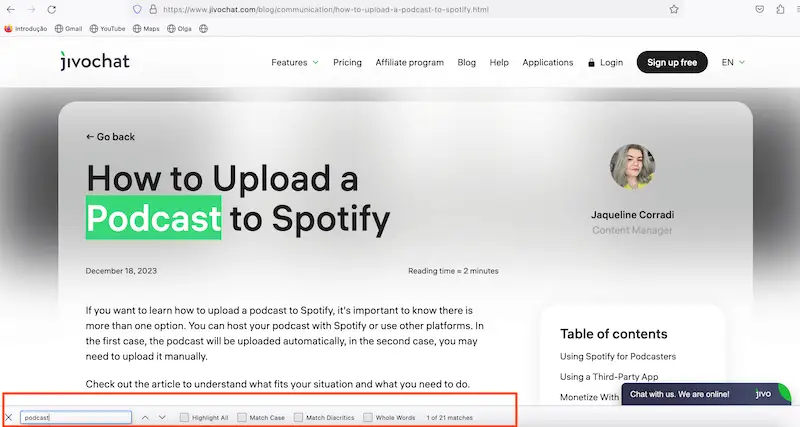Screen dimensions: 800x427
Task: Click the Go back link
Action: click(x=110, y=137)
